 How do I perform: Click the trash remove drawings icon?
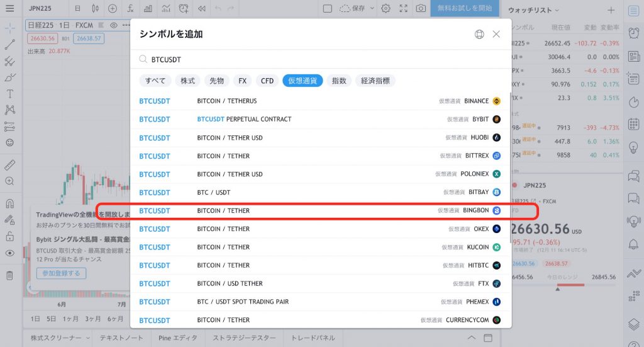pos(10,275)
